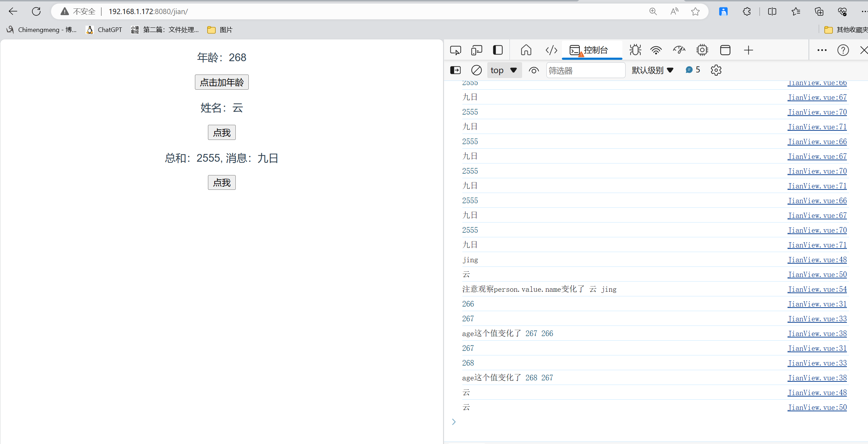Click 点我 button below 姓名

click(x=222, y=133)
